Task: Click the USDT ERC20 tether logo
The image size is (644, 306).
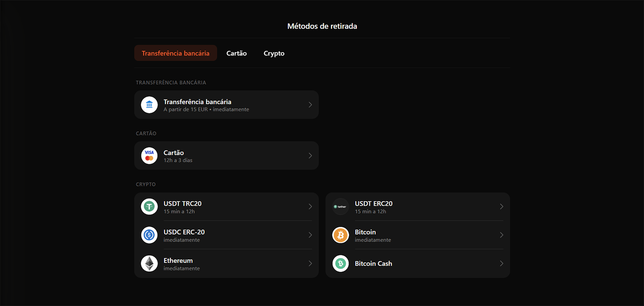Action: click(341, 207)
